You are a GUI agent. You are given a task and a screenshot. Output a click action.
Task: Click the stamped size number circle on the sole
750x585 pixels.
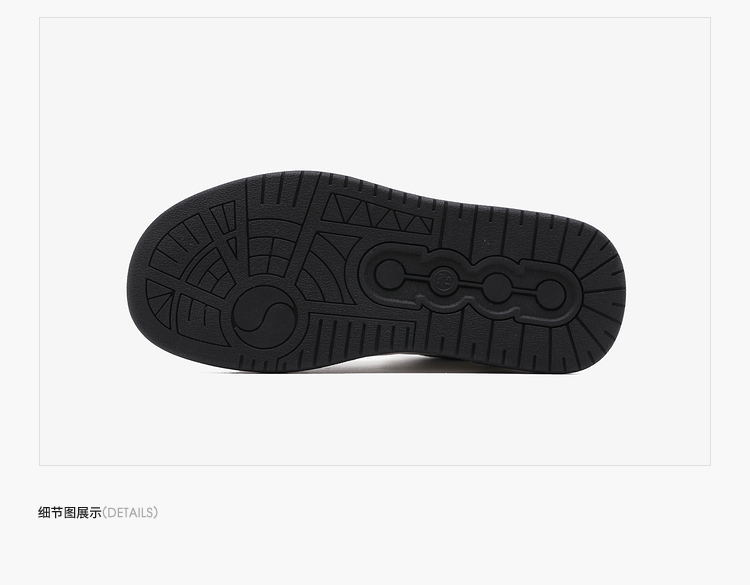[x=444, y=279]
